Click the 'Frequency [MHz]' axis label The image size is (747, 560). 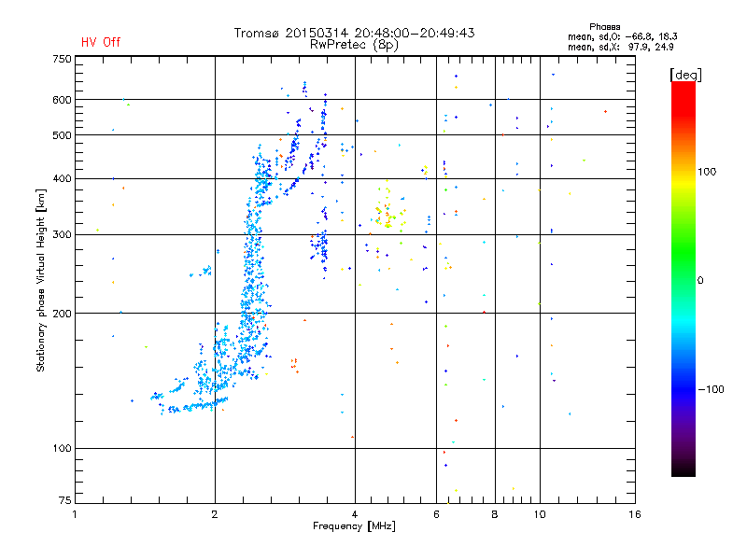coord(354,526)
